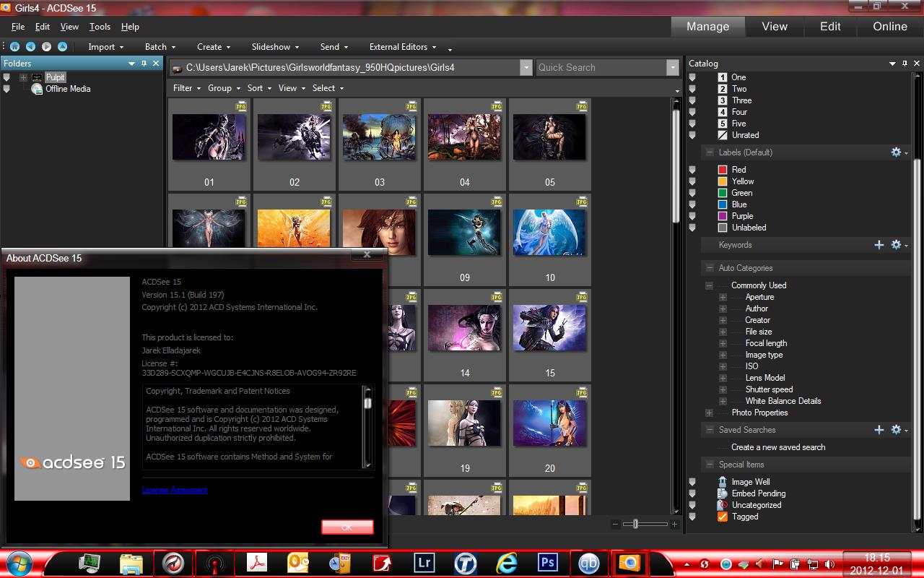Open Adobe Acrobat from taskbar

coord(257,563)
